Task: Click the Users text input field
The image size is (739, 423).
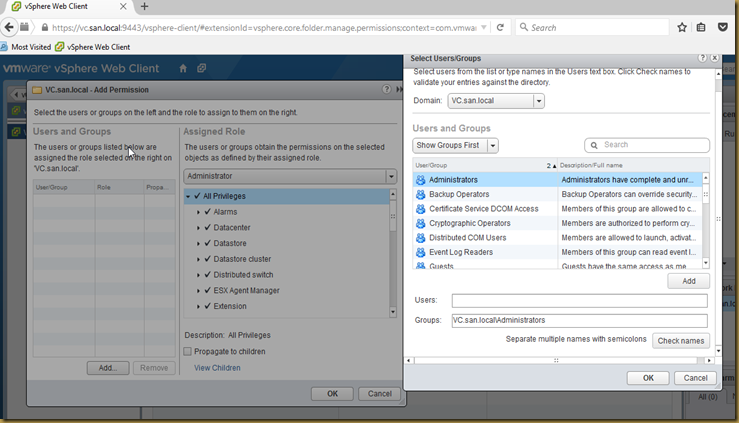Action: point(579,301)
